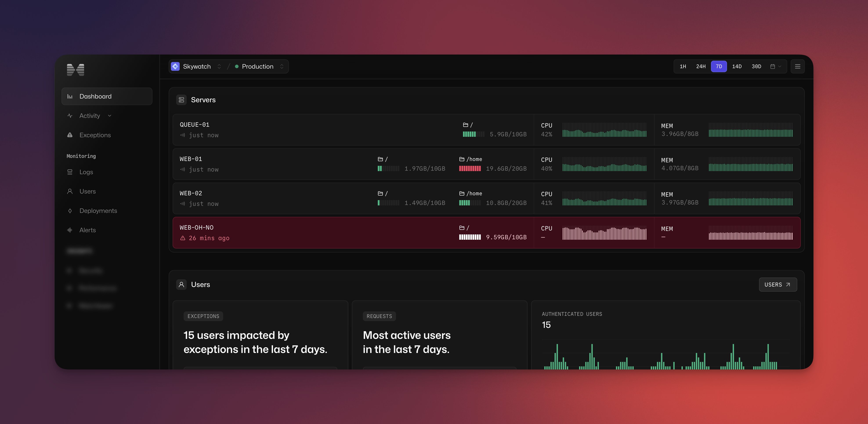Select the 1H time range
Viewport: 868px width, 424px height.
pyautogui.click(x=683, y=66)
